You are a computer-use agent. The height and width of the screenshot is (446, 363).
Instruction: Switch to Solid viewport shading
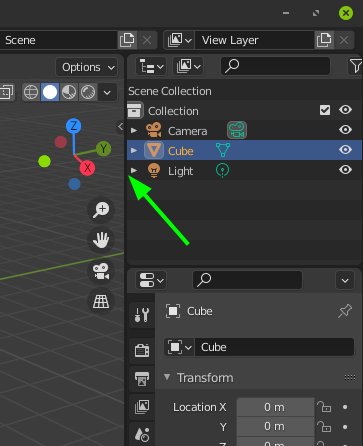50,92
